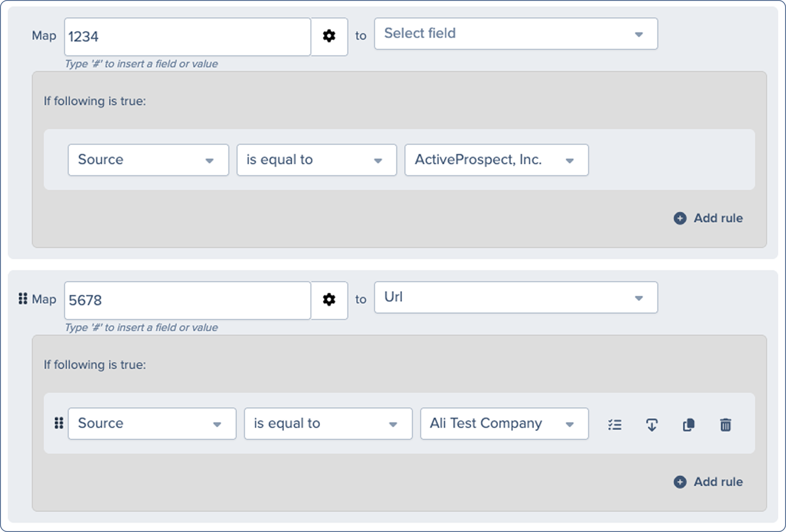Delete the Ali Test Company rule
The image size is (786, 532).
coord(726,425)
